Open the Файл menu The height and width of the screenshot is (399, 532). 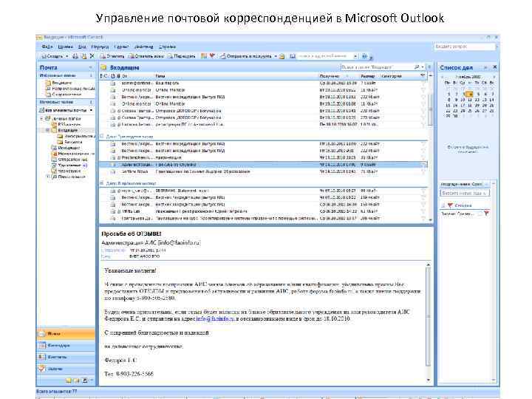pyautogui.click(x=47, y=47)
